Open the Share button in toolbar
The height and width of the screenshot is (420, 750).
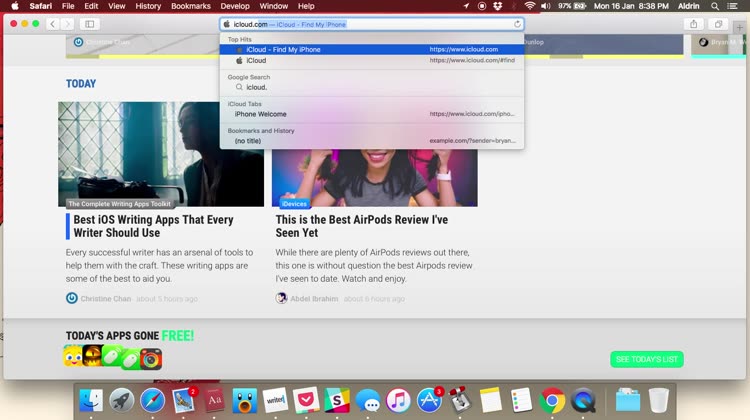pyautogui.click(x=694, y=24)
